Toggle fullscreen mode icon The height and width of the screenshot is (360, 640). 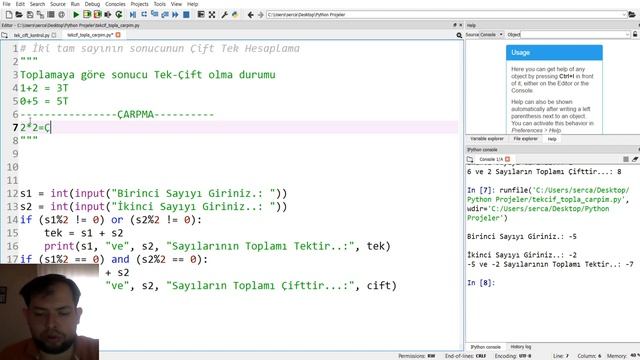pos(212,15)
